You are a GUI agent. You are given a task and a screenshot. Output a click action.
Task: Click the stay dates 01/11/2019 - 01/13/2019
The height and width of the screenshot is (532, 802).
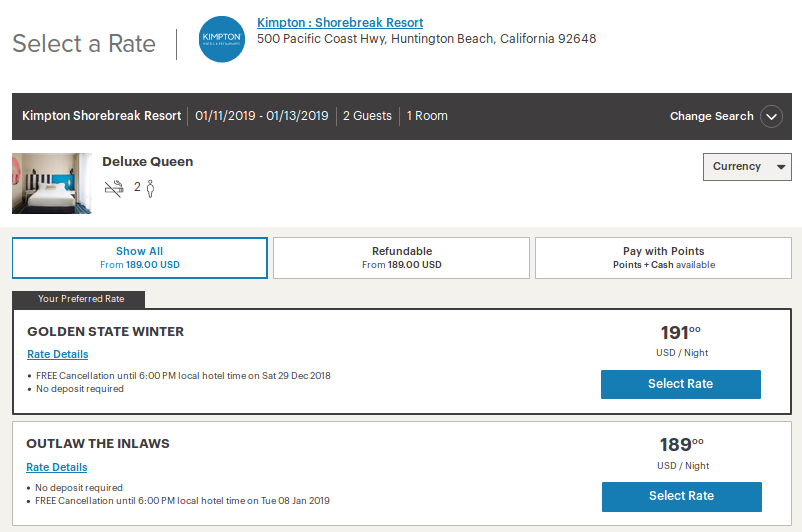pyautogui.click(x=262, y=116)
